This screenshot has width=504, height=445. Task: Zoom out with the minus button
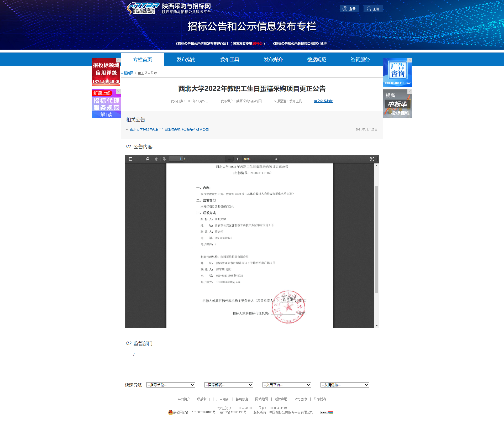[x=229, y=159]
